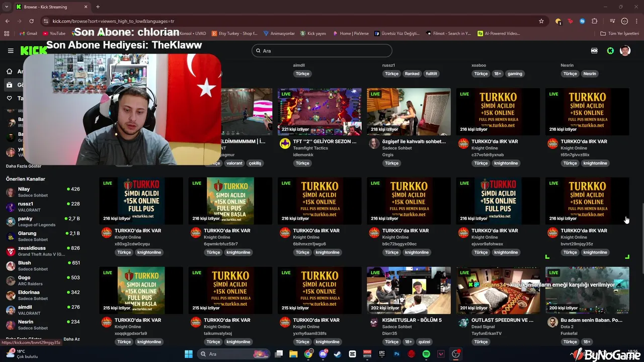
Task: Open panky's avatar in sidebar
Action: [x=10, y=222]
